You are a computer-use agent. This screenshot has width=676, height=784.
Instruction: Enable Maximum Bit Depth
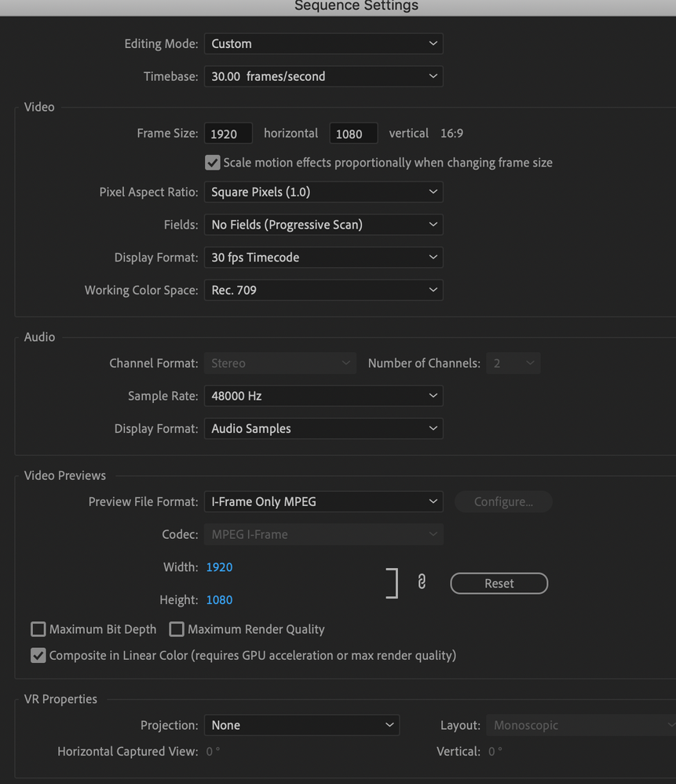point(38,629)
